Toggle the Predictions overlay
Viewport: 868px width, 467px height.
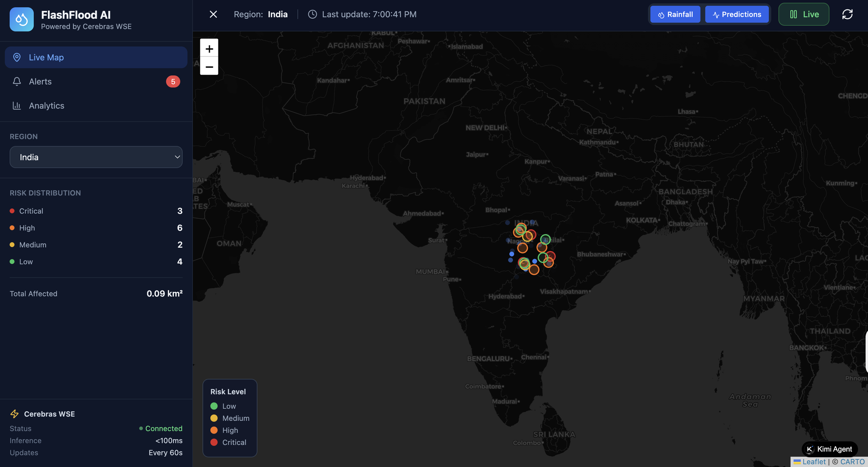(737, 14)
